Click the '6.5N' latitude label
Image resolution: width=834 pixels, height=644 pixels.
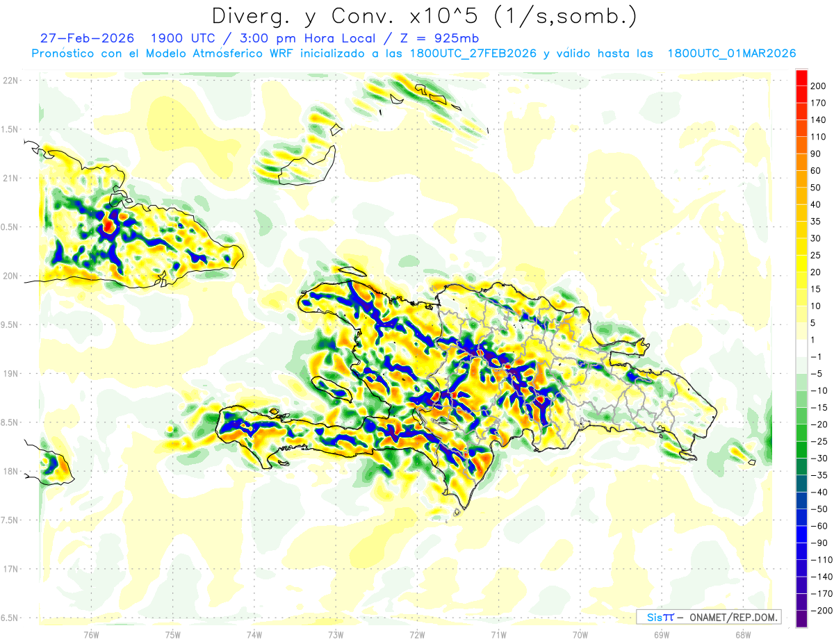coord(10,618)
